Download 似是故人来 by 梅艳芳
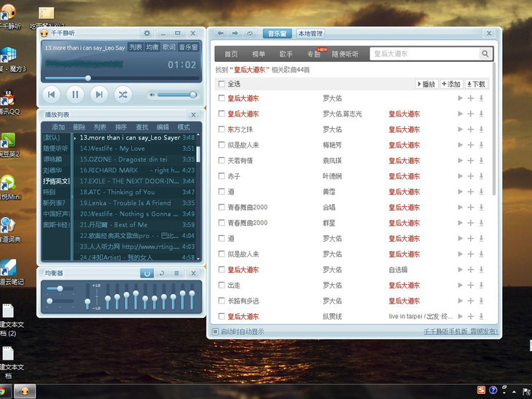The width and height of the screenshot is (532, 399). (481, 145)
